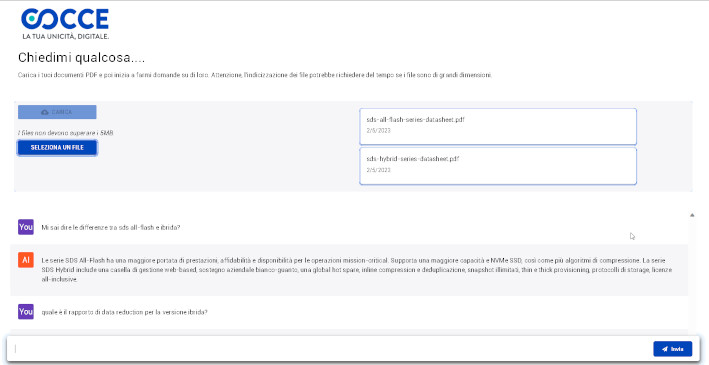
Task: Click the chat scrollbar up arrow
Action: pyautogui.click(x=692, y=215)
